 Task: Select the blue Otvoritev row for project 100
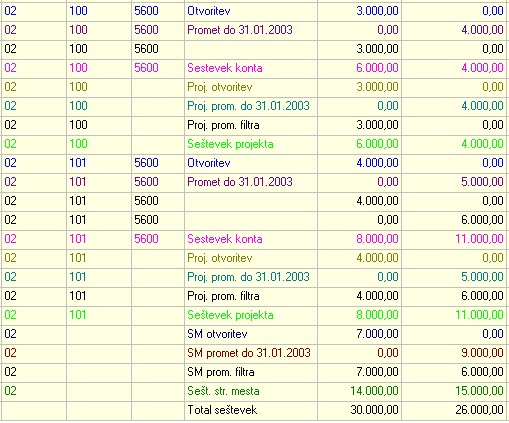254,11
